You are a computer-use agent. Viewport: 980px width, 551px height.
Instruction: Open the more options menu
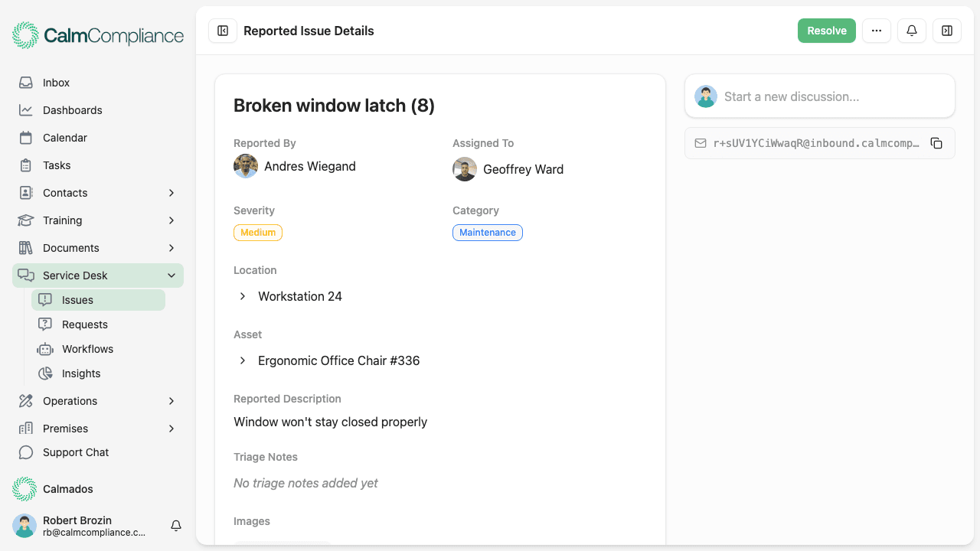(876, 31)
